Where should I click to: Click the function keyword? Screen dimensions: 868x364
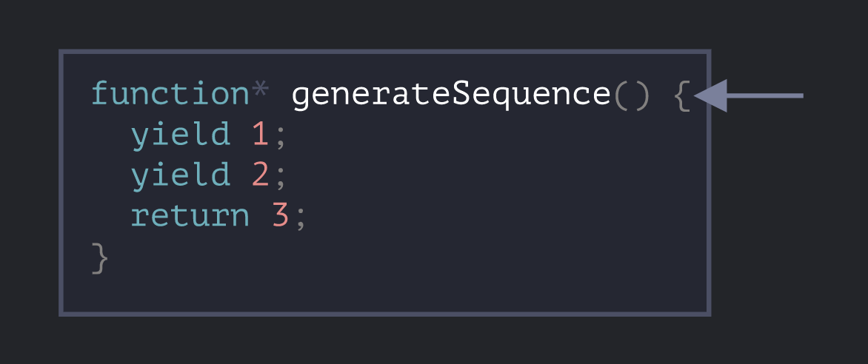[170, 95]
